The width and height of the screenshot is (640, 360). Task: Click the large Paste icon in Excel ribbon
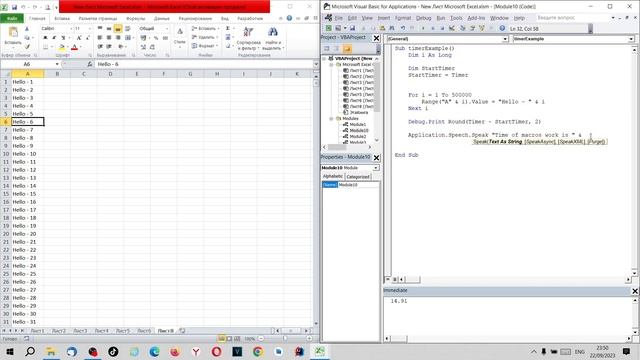coord(13,32)
